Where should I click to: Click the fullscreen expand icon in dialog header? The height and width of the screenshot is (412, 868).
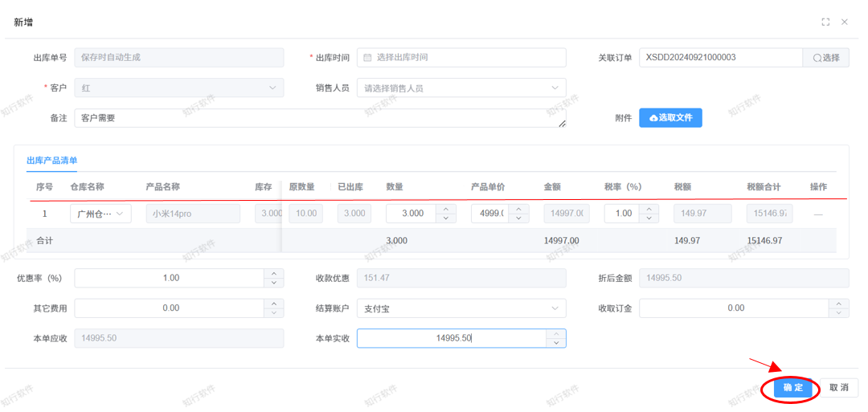(x=825, y=22)
